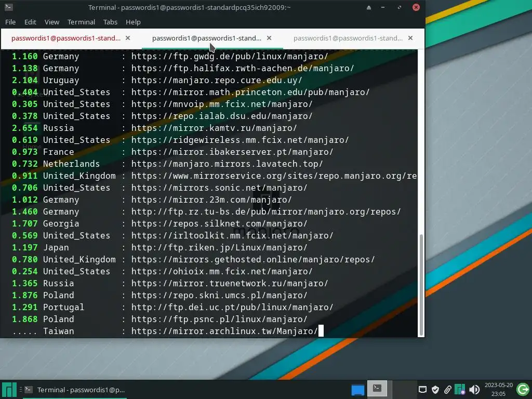This screenshot has width=532, height=399.
Task: Open the Help menu
Action: pos(133,22)
